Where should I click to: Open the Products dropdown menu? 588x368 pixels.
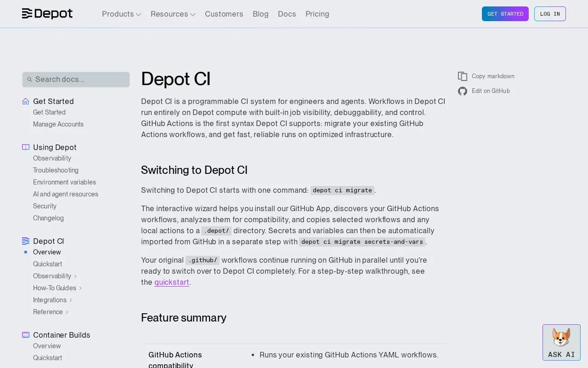(x=121, y=14)
